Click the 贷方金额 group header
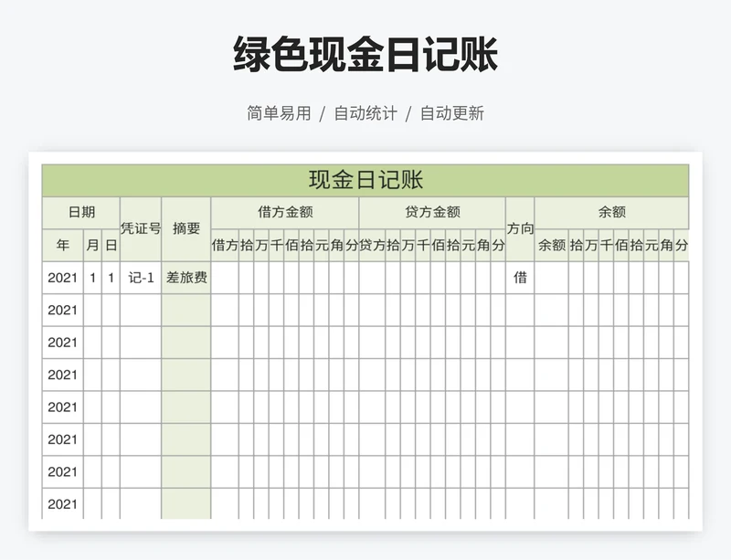This screenshot has width=731, height=560. 432,213
